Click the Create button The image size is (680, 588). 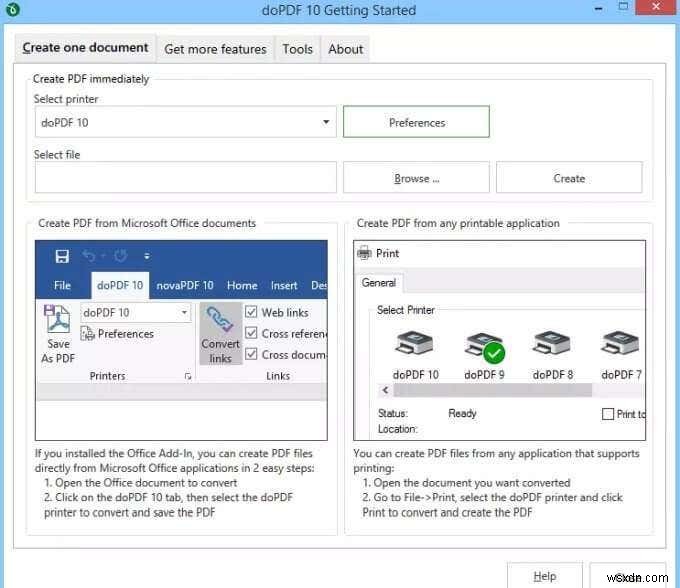(x=569, y=178)
